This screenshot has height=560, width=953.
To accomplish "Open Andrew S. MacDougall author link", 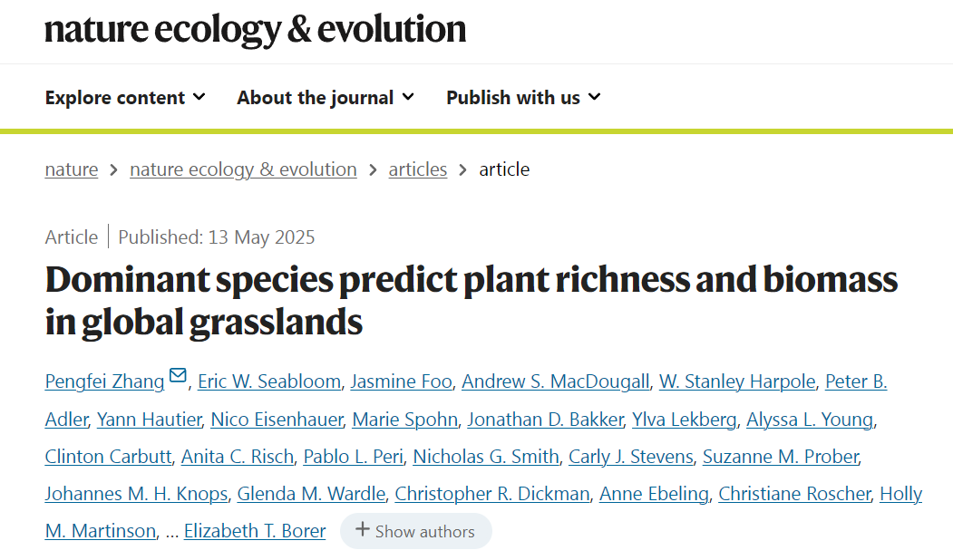I will click(555, 381).
